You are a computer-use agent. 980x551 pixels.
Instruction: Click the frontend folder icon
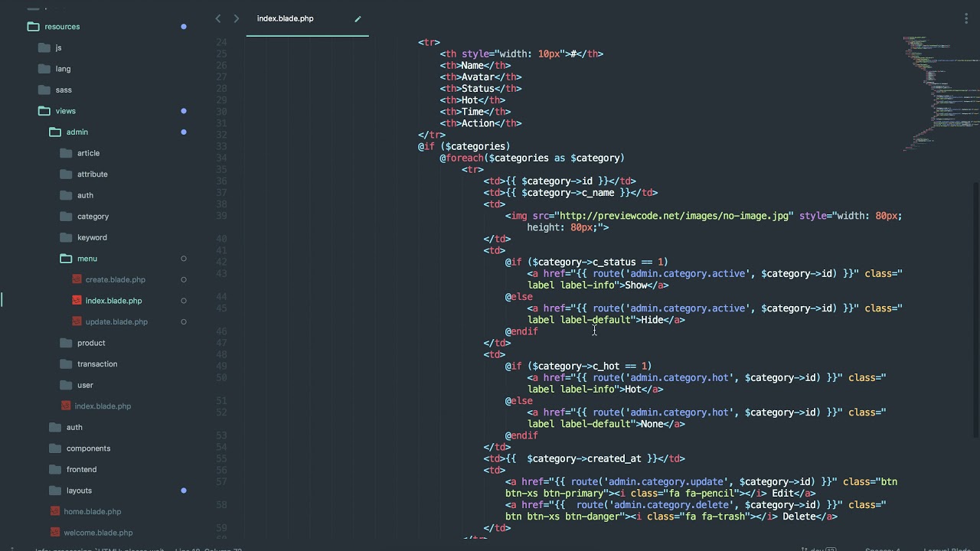tap(55, 469)
